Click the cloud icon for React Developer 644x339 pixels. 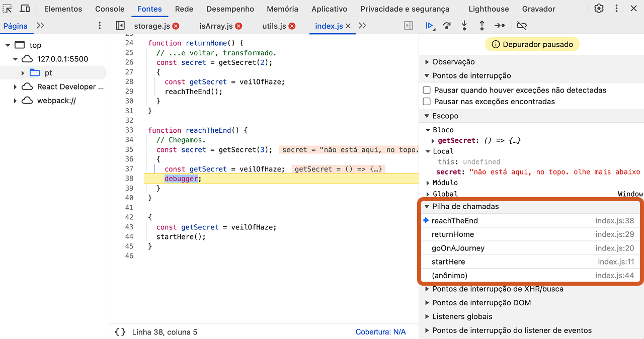27,87
